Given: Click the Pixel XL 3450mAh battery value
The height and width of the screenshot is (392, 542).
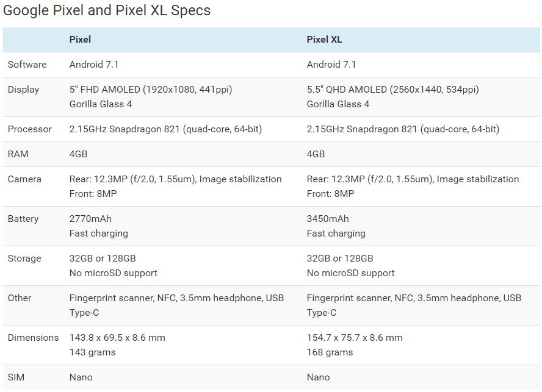Looking at the screenshot, I should (x=328, y=219).
